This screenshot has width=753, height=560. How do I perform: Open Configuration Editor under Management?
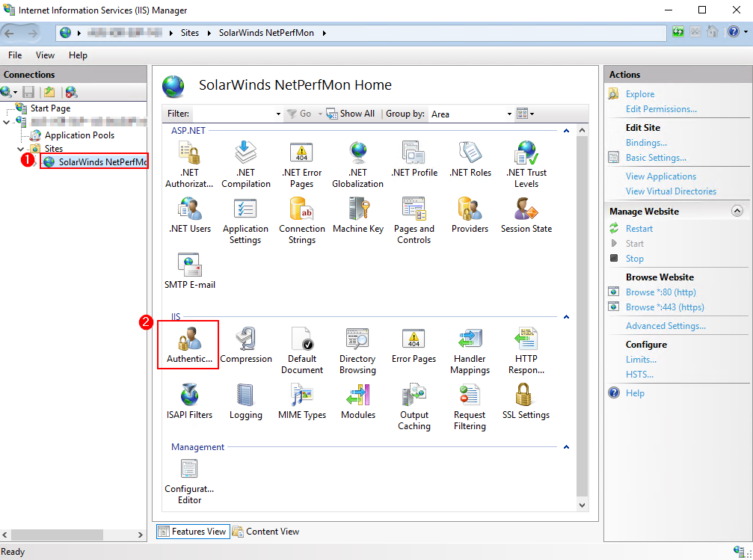coord(189,481)
